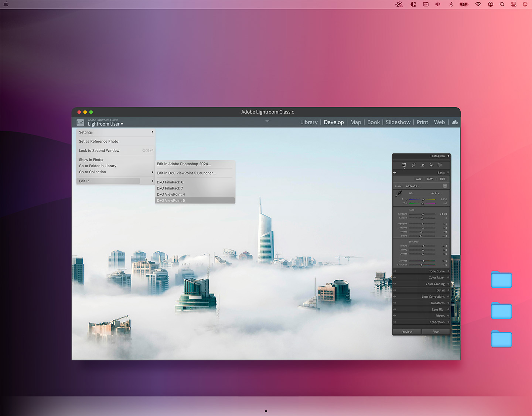This screenshot has height=416, width=532.
Task: Open the Profile Browser grid icon
Action: tap(445, 186)
